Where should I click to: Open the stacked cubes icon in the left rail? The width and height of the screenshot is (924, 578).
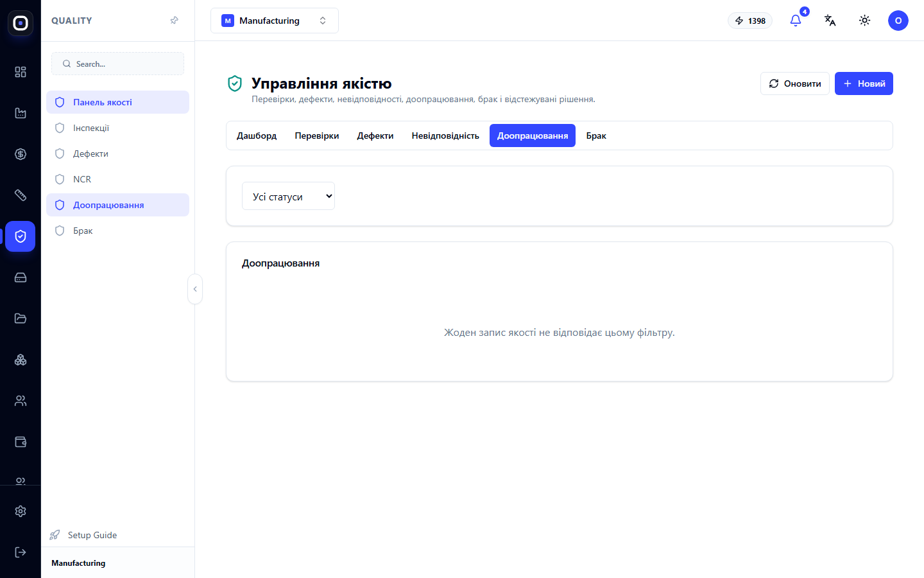[21, 360]
